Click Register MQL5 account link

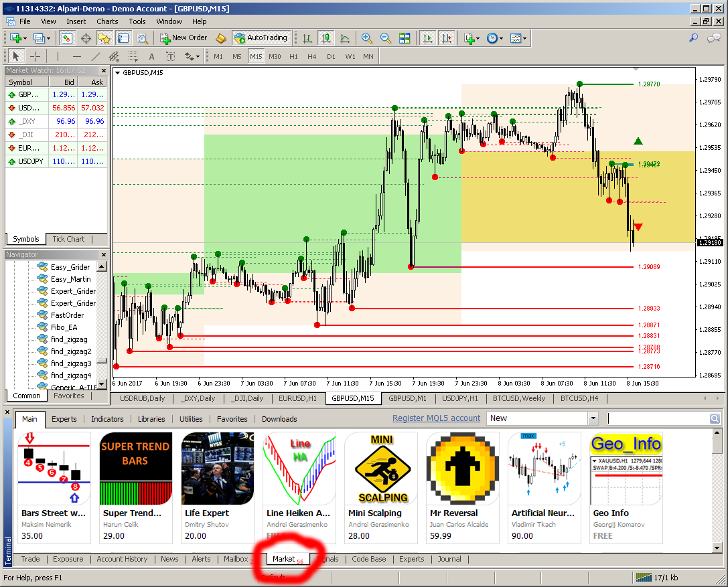pyautogui.click(x=437, y=418)
